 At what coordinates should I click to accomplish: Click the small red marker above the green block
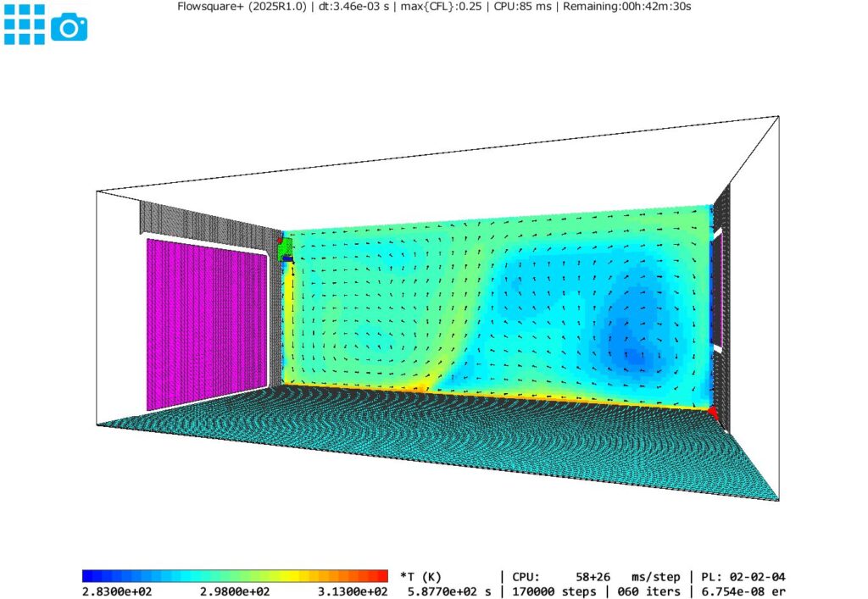tap(281, 241)
